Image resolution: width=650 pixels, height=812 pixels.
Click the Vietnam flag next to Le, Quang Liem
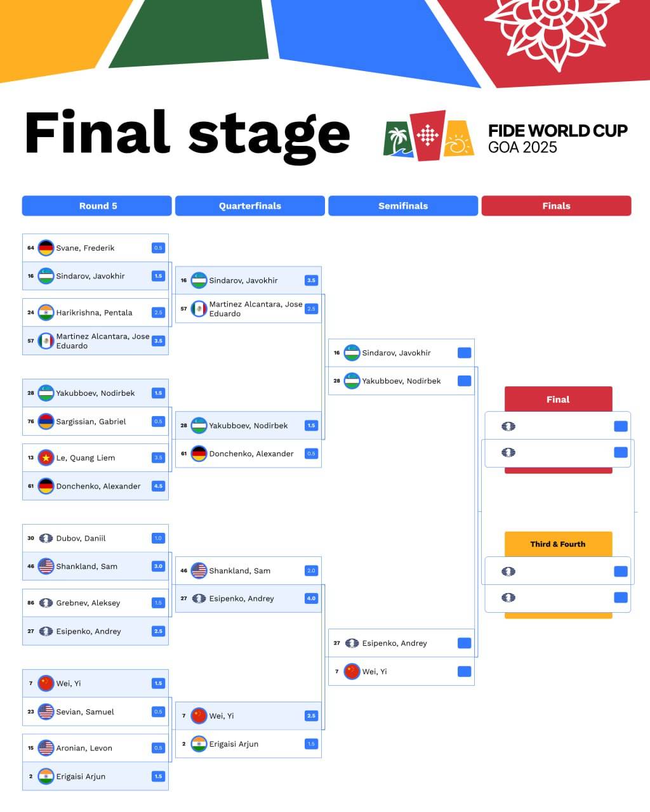coord(46,457)
